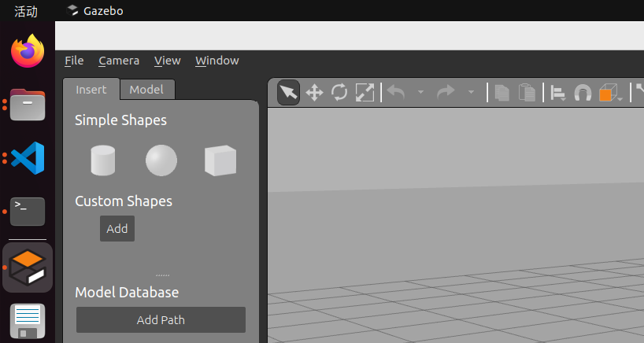Click the Gazebo icon in dock
644x343 pixels.
[28, 267]
